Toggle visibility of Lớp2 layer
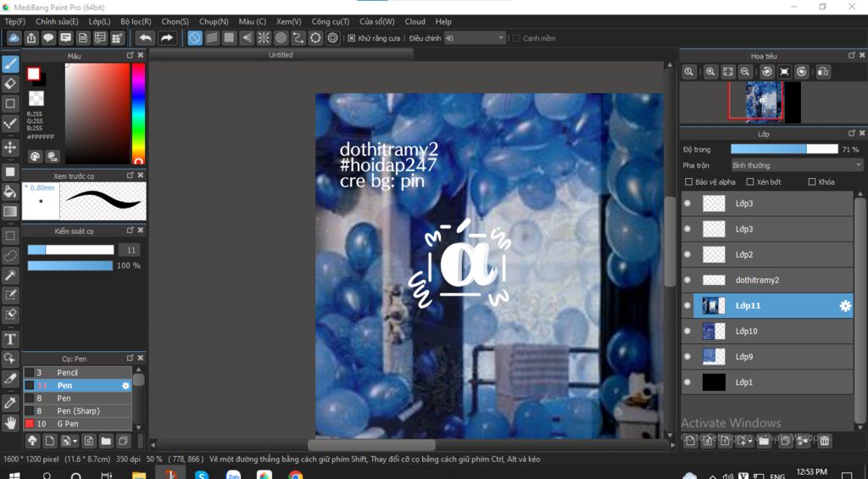This screenshot has width=868, height=479. tap(687, 254)
